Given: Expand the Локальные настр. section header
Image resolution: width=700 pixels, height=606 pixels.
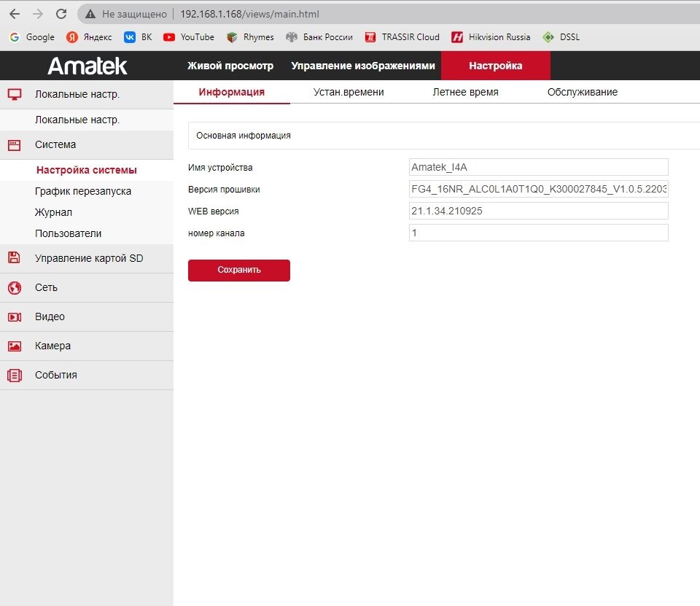Looking at the screenshot, I should click(x=87, y=95).
